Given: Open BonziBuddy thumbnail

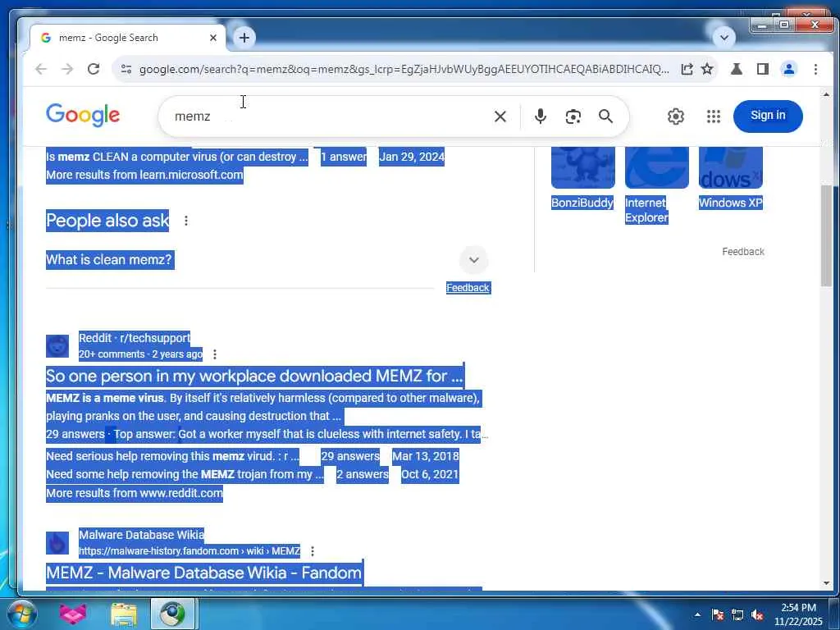Looking at the screenshot, I should point(582,167).
